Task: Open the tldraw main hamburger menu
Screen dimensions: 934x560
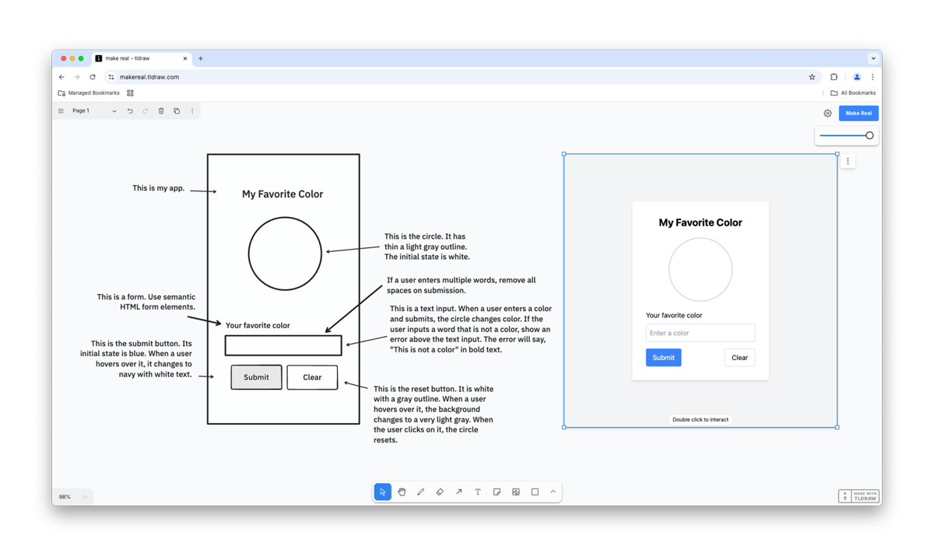Action: coord(61,111)
